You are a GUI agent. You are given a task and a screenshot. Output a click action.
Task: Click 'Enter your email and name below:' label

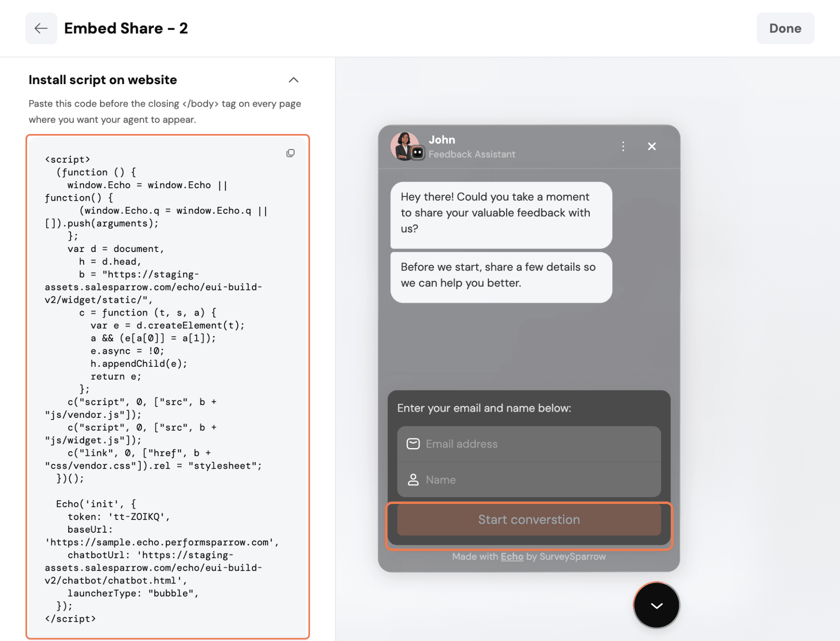pos(484,408)
